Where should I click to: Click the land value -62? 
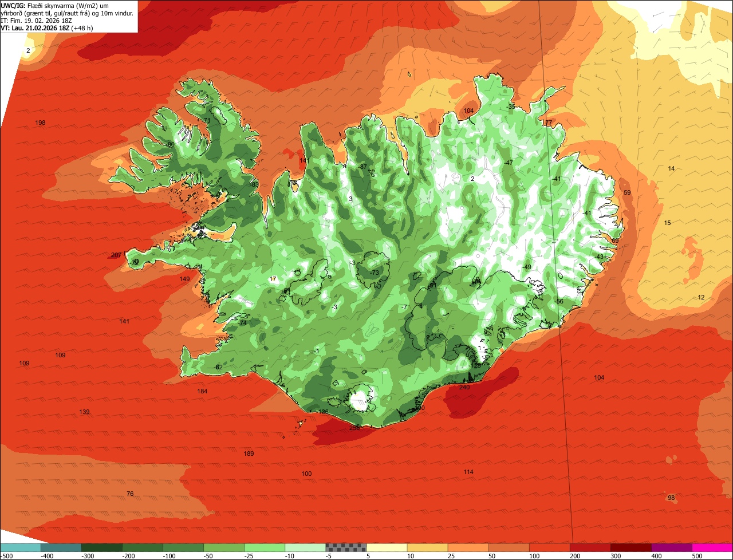(x=218, y=368)
